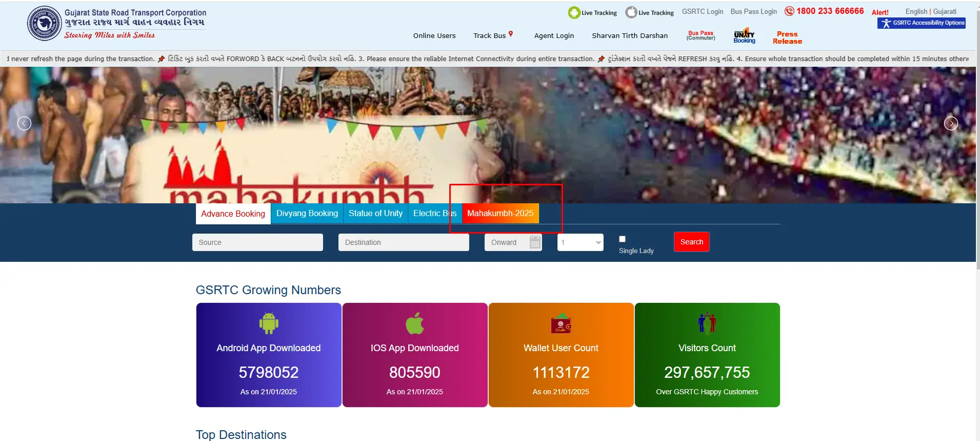Select the Mahakumbh-2025 tab
This screenshot has width=980, height=441.
[x=501, y=214]
